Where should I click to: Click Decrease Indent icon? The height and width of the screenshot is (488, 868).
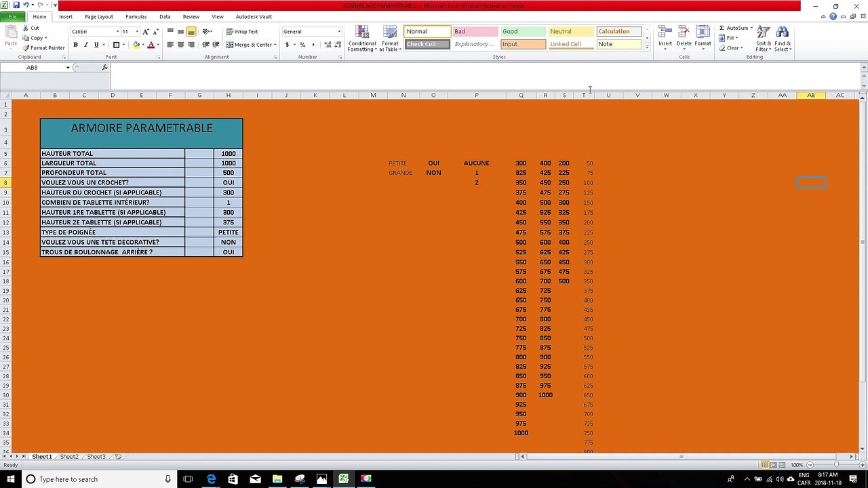pos(205,45)
